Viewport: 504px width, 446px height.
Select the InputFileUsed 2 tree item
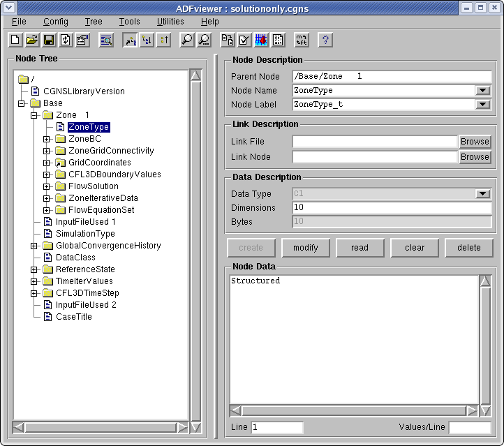click(x=86, y=305)
